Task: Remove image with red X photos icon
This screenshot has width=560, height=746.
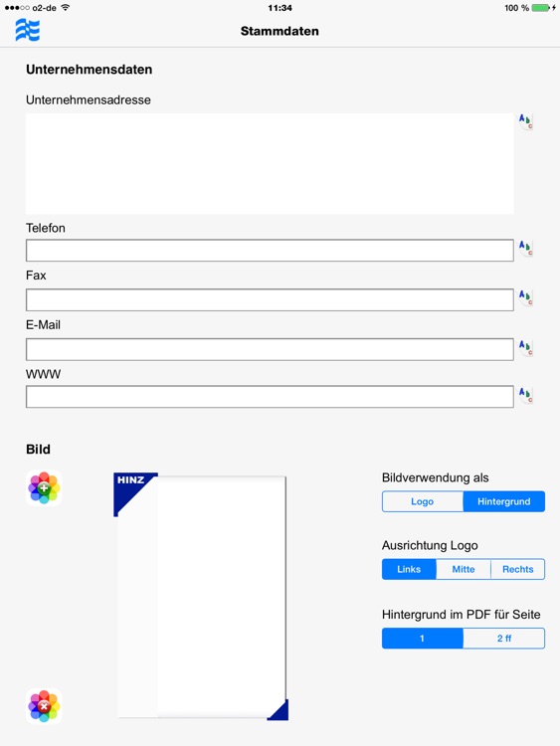Action: [44, 706]
